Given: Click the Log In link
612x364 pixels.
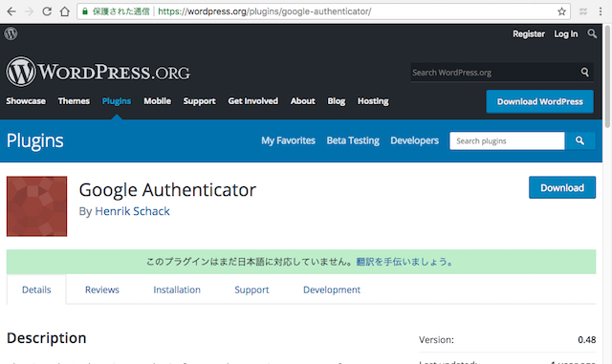Looking at the screenshot, I should tap(566, 34).
